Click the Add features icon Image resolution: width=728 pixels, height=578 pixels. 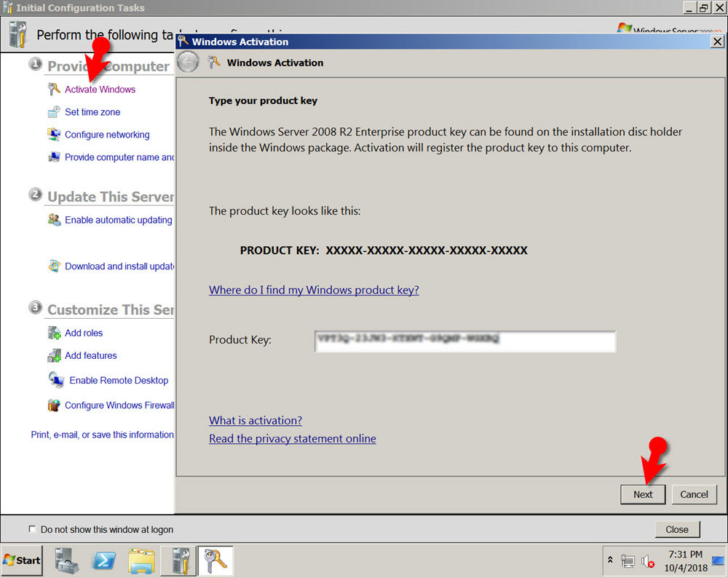pos(54,356)
